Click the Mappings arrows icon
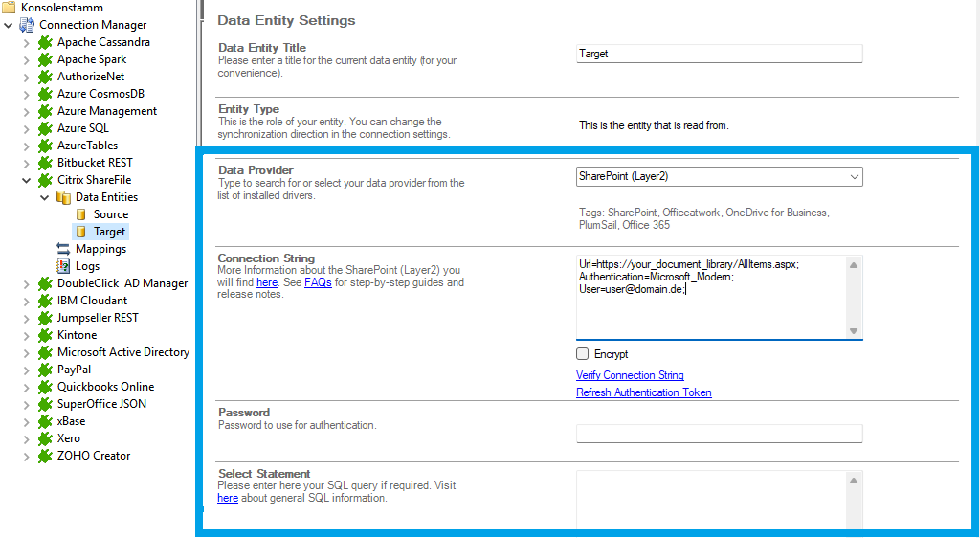980x538 pixels. [63, 249]
